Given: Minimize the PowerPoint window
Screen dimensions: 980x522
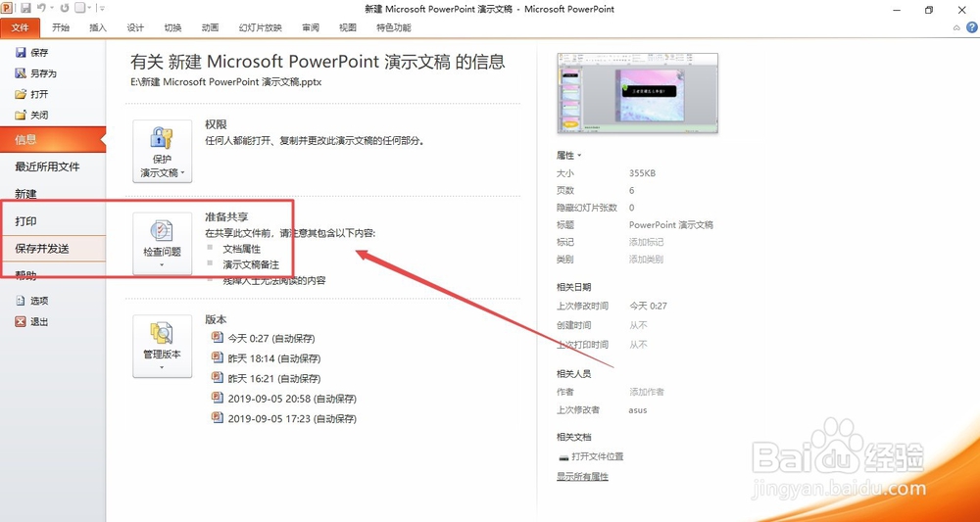Looking at the screenshot, I should 897,10.
